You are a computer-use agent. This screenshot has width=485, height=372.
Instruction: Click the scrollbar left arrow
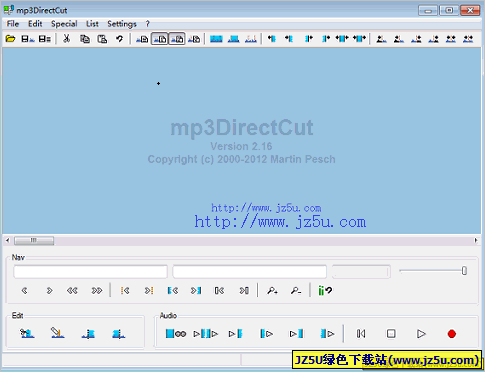8,240
